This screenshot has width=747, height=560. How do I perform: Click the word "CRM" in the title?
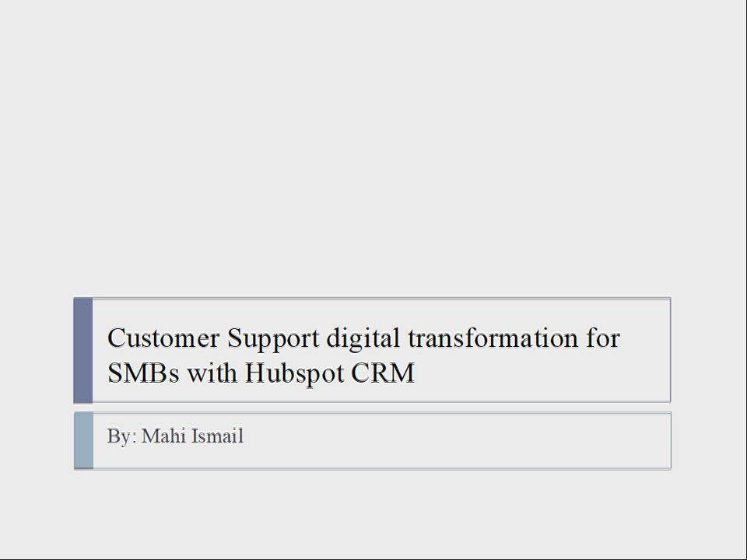coord(383,373)
